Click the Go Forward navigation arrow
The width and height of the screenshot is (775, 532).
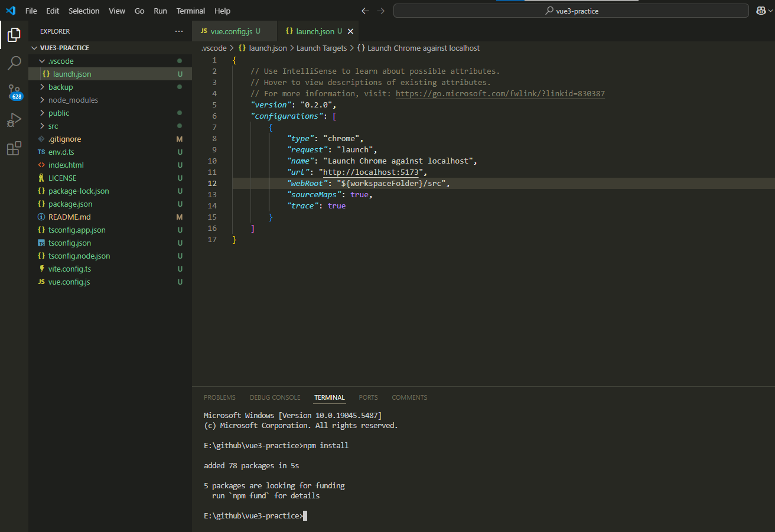pyautogui.click(x=380, y=10)
